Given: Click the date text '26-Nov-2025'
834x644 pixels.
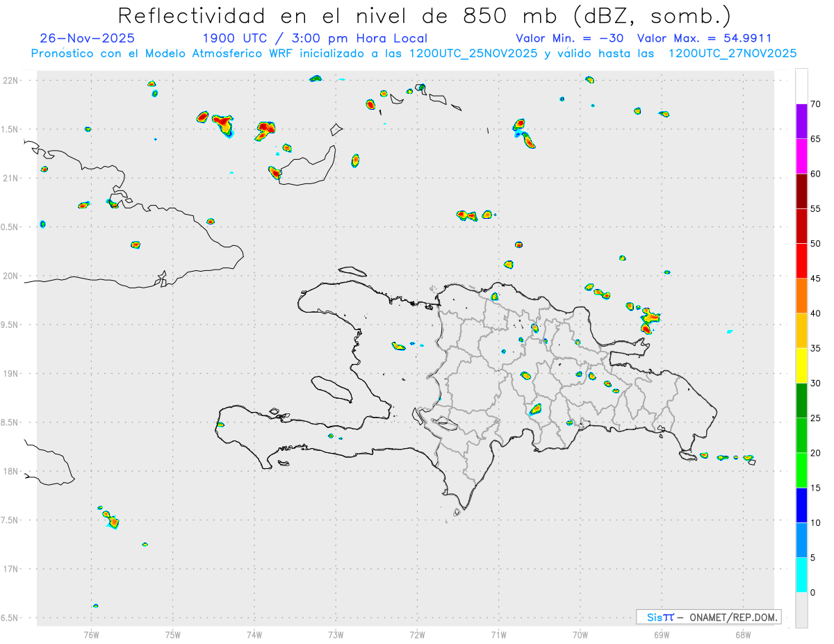Looking at the screenshot, I should 88,38.
